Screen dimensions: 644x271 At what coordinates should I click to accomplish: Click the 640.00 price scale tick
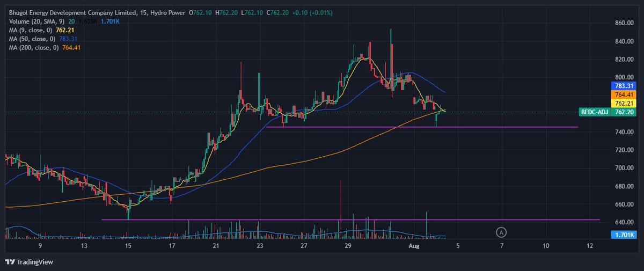pos(624,222)
